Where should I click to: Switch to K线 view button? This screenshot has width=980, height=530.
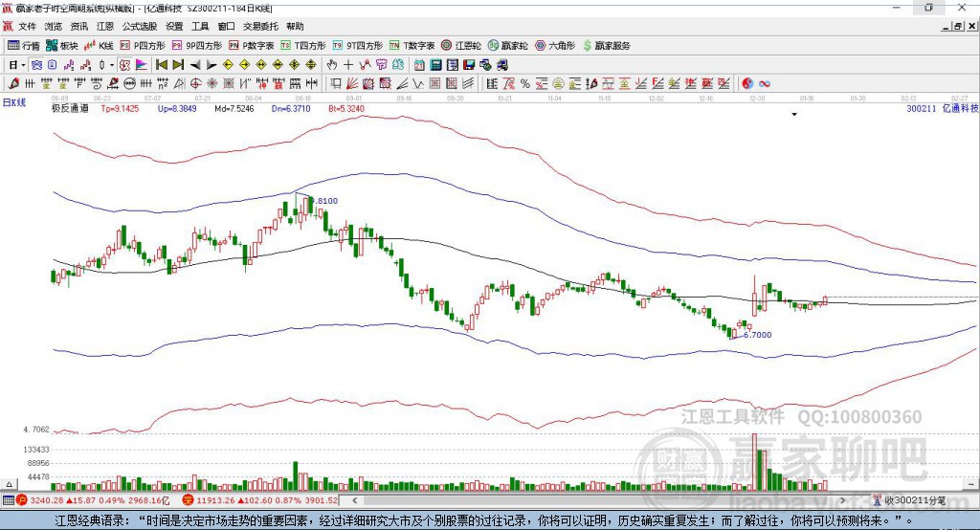point(99,46)
